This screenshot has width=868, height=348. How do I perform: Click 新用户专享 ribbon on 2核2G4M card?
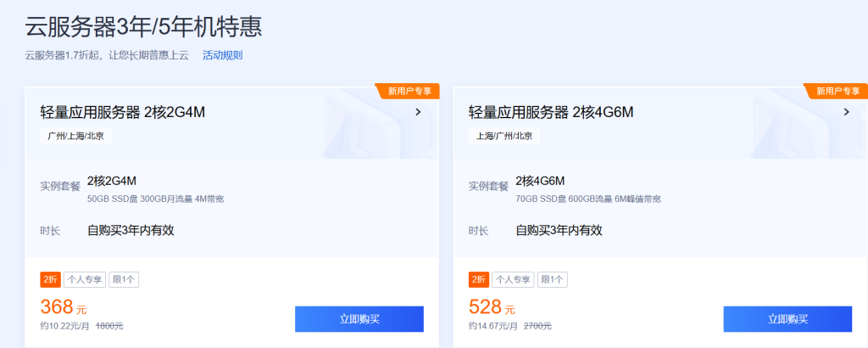point(408,91)
